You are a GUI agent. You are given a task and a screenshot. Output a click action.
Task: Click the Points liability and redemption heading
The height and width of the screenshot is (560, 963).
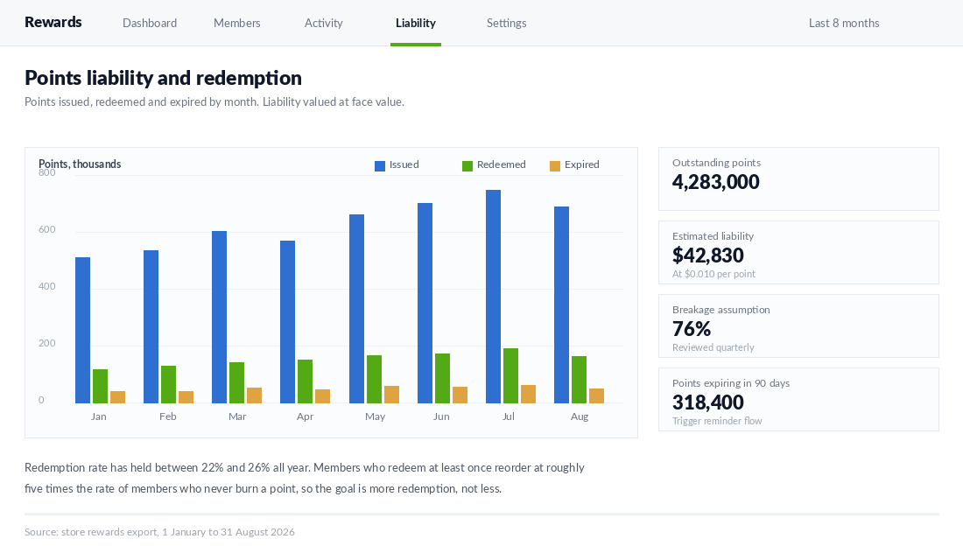point(164,78)
